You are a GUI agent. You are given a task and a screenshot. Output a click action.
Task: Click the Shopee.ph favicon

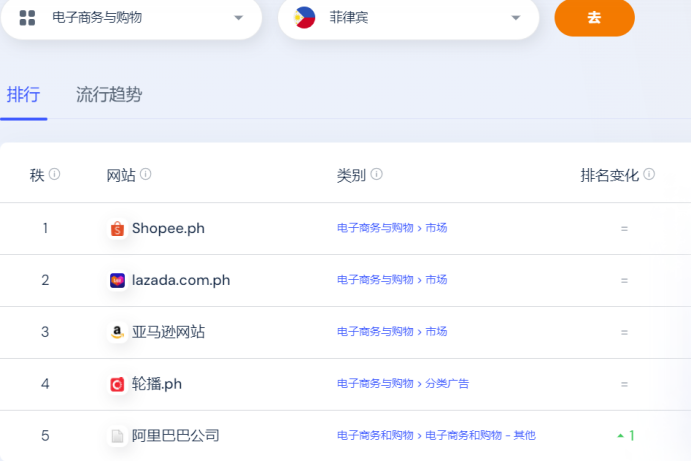117,229
